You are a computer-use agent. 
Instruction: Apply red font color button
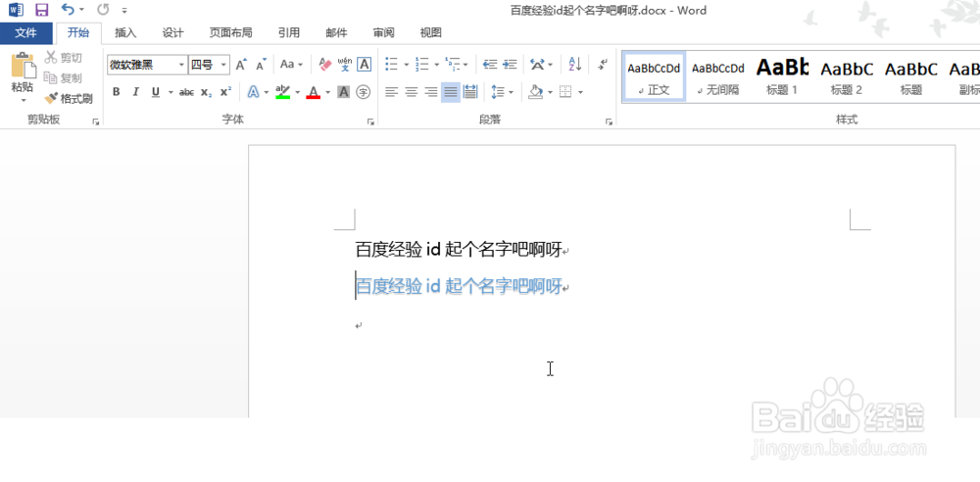point(314,92)
